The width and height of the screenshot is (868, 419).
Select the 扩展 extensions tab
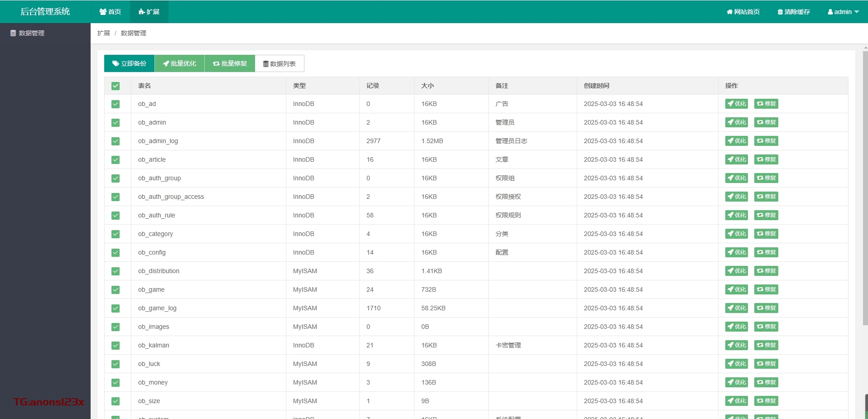tap(149, 12)
